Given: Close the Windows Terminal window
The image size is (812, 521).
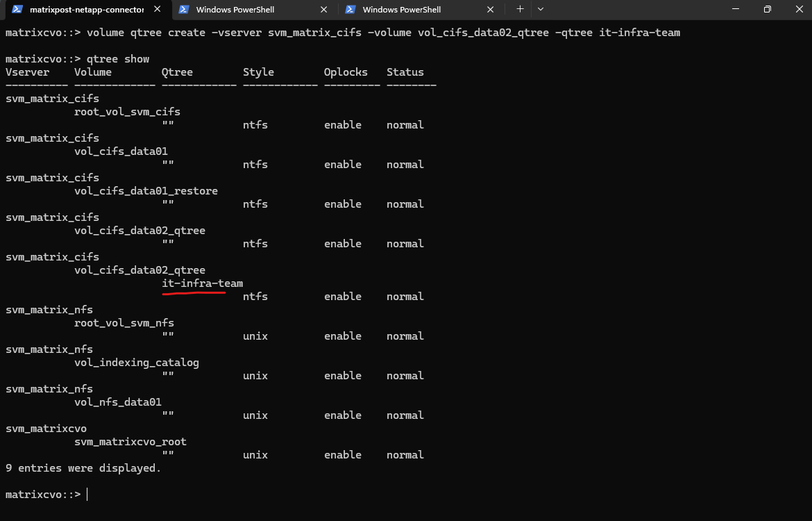Looking at the screenshot, I should coord(797,9).
